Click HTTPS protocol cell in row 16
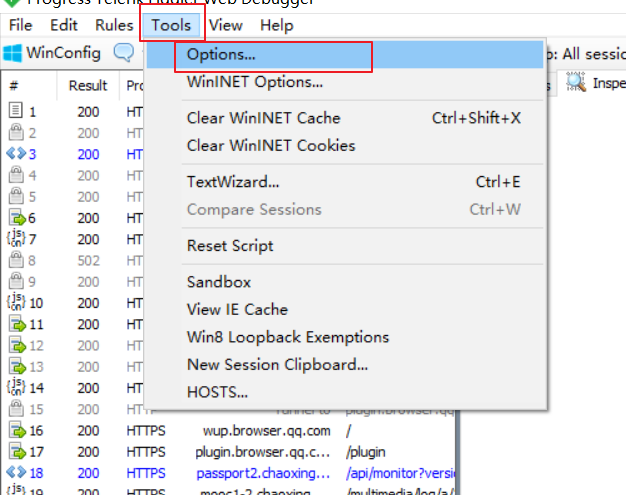The height and width of the screenshot is (495, 626). 146,431
